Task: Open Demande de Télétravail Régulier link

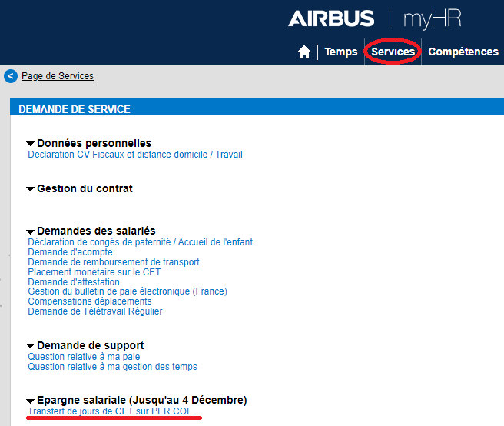Action: pyautogui.click(x=95, y=311)
